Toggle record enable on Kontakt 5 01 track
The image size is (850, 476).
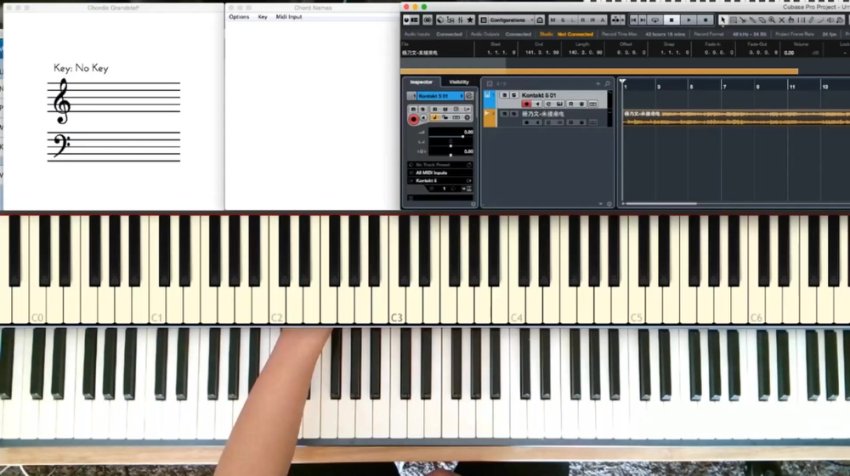click(x=527, y=104)
